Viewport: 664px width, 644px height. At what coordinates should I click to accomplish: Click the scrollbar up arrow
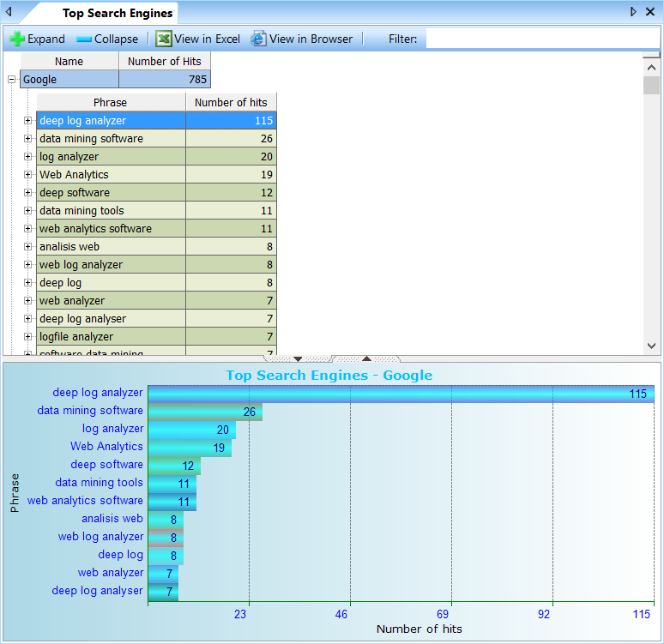(651, 68)
